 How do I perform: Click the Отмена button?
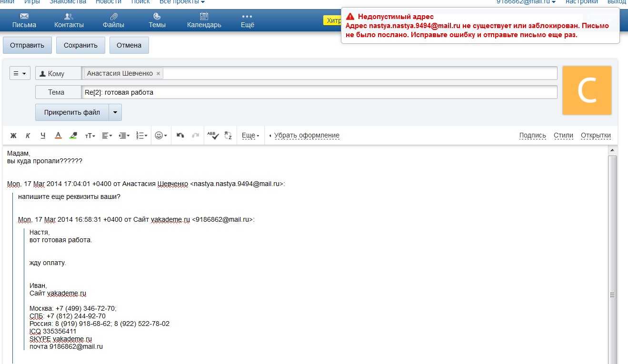click(x=129, y=45)
